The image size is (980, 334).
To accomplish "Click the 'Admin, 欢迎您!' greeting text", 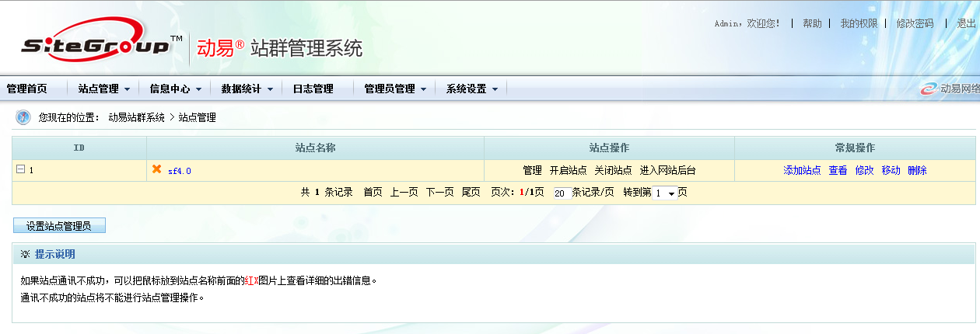I will pyautogui.click(x=747, y=23).
